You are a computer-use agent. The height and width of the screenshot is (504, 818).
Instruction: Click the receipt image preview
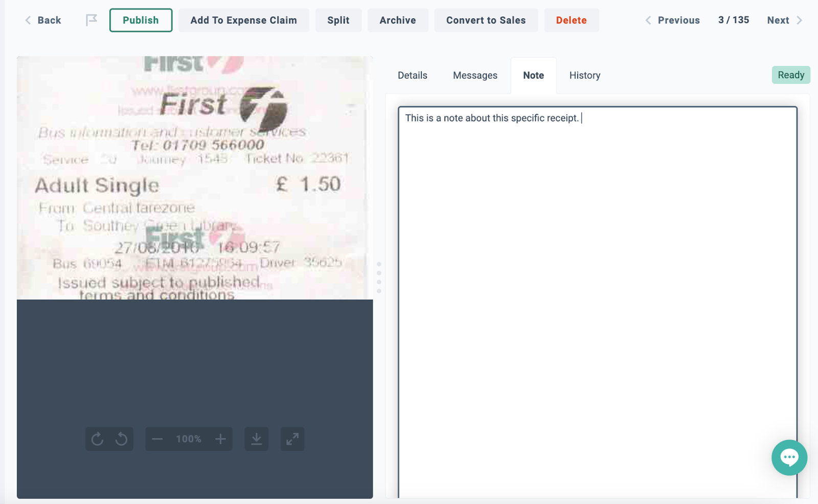195,178
